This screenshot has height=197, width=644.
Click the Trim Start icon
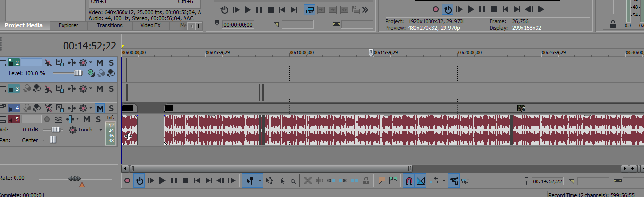331,181
